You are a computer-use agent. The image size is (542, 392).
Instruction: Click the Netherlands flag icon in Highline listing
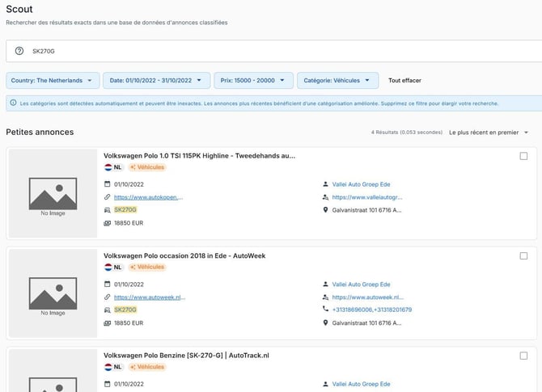point(108,167)
